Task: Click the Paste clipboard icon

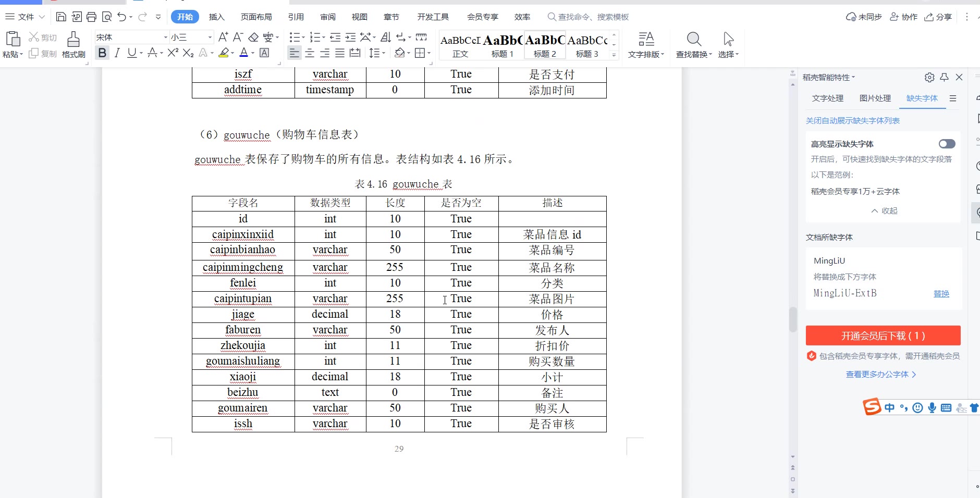Action: point(13,39)
